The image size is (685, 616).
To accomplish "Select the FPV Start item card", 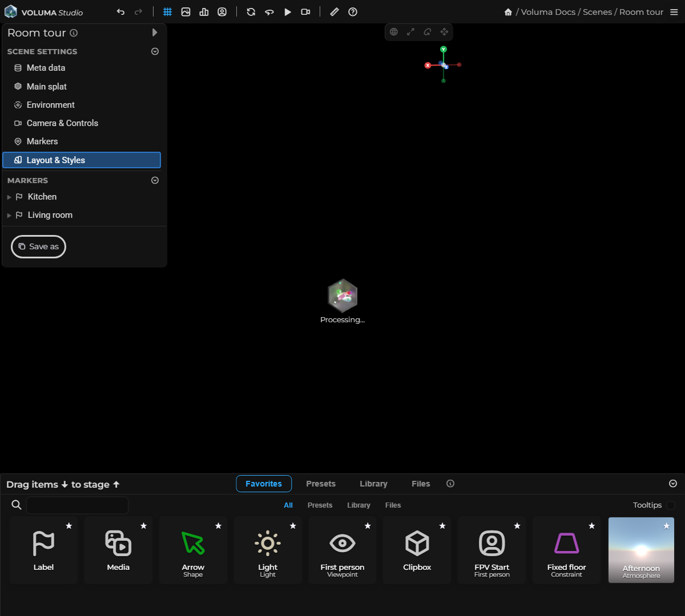I will (x=492, y=550).
